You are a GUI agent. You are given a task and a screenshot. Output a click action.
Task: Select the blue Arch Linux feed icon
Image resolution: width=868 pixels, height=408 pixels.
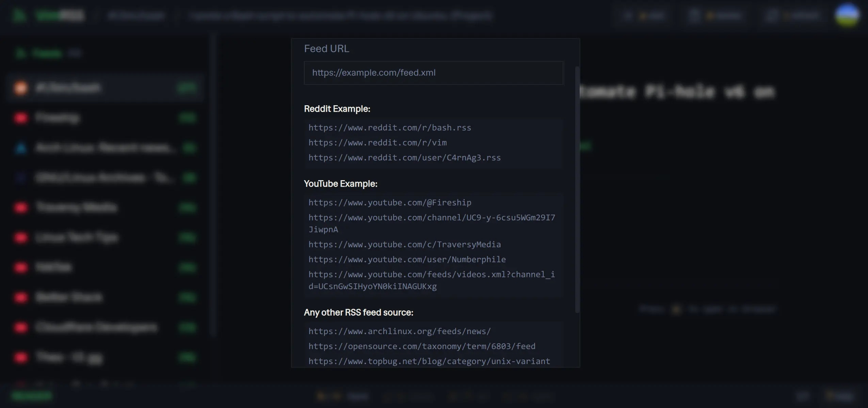point(21,147)
